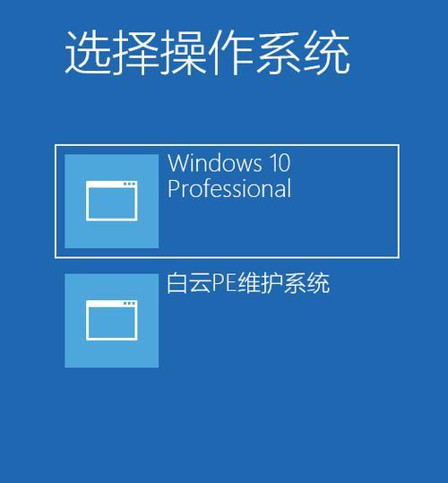448x483 pixels.
Task: Select the light-blue tile beside 白云PE维护系统
Action: 111,321
